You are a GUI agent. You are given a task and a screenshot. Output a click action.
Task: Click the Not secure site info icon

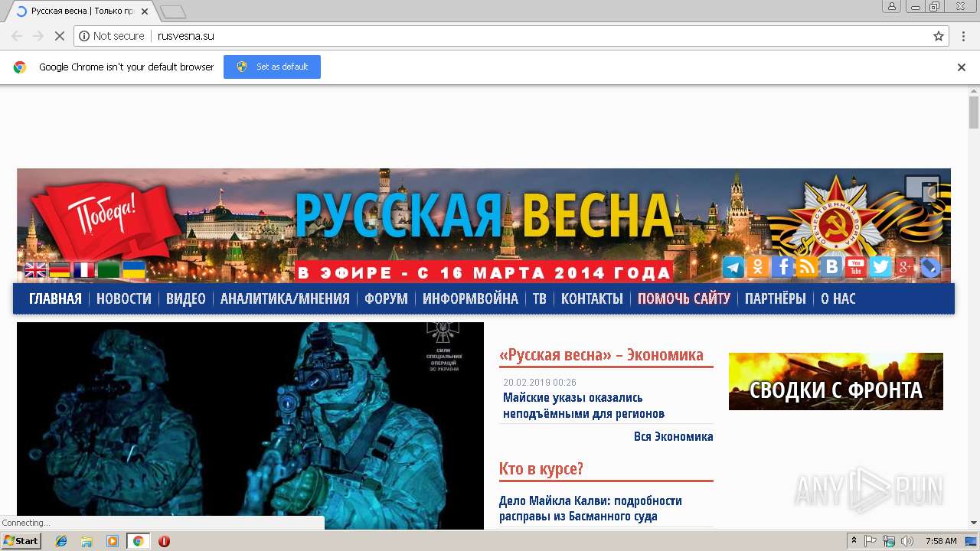(x=84, y=36)
